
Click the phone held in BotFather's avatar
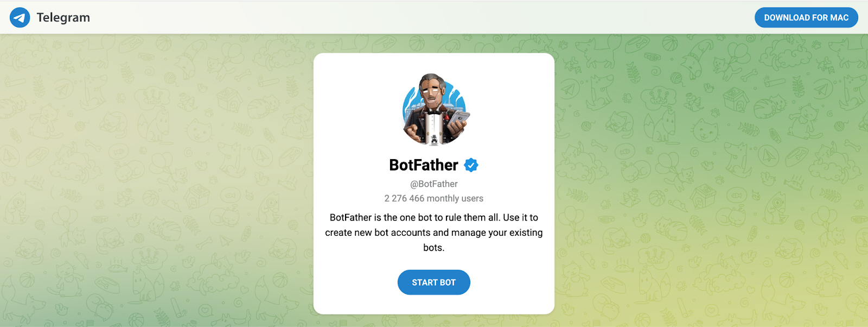point(459,118)
